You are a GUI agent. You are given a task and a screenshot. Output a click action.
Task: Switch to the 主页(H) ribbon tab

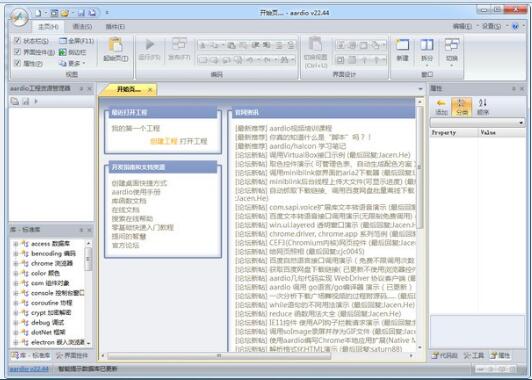[48, 26]
